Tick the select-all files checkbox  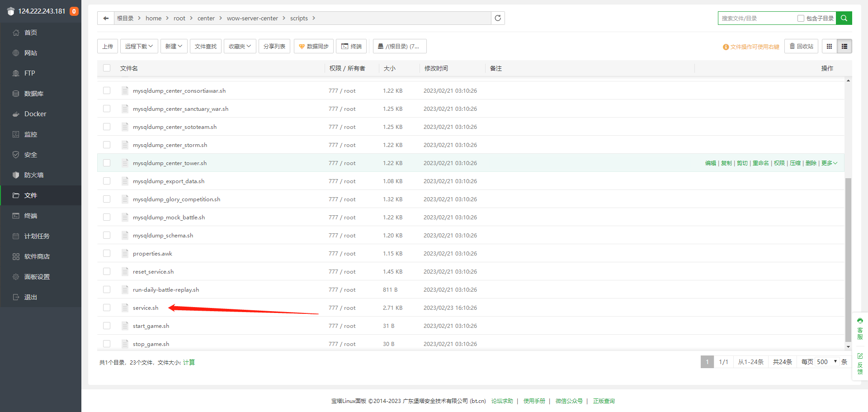click(x=107, y=68)
